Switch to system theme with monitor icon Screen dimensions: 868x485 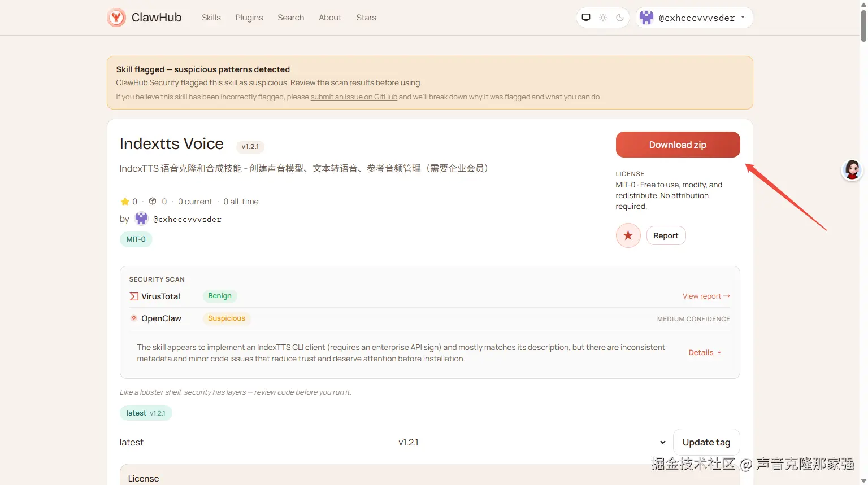(x=586, y=18)
